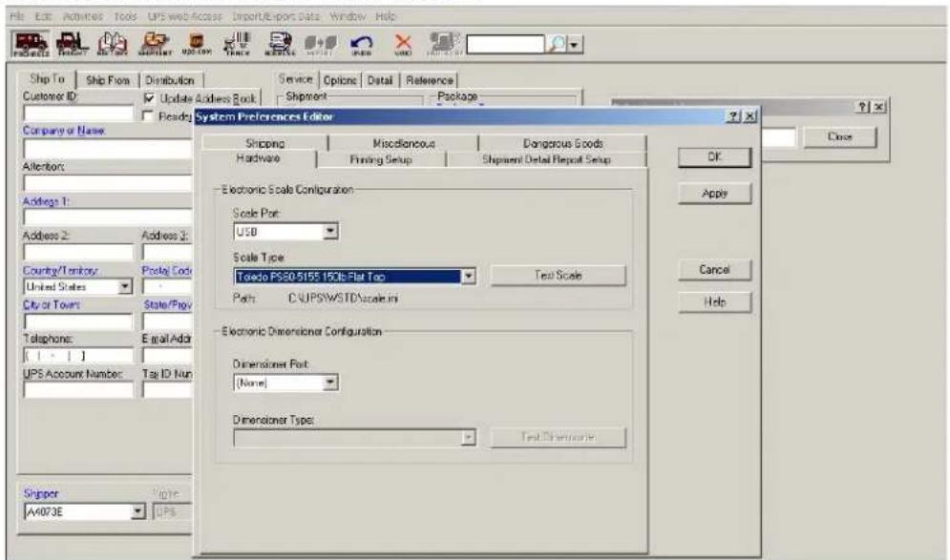The height and width of the screenshot is (560, 950).
Task: Switch to the Printing Setup tab
Action: pos(381,159)
